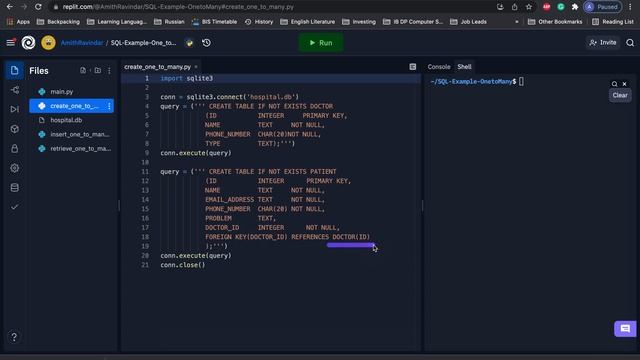Click the browser address bar

pyautogui.click(x=269, y=7)
